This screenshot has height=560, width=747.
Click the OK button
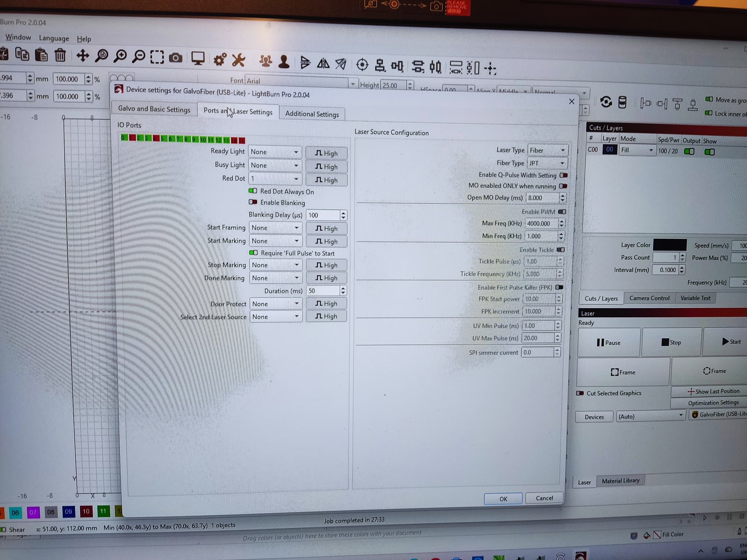tap(503, 499)
